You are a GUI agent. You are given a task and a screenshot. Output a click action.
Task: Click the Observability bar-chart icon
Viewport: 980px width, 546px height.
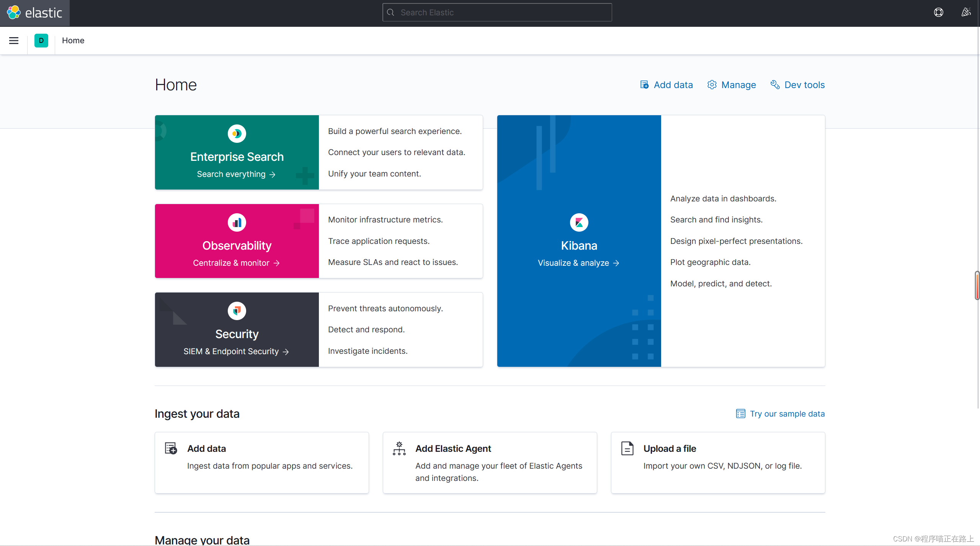click(237, 222)
